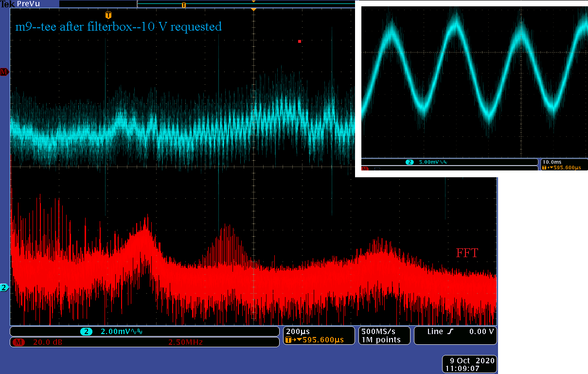
Task: Click the 1M points record length readout
Action: pyautogui.click(x=381, y=340)
